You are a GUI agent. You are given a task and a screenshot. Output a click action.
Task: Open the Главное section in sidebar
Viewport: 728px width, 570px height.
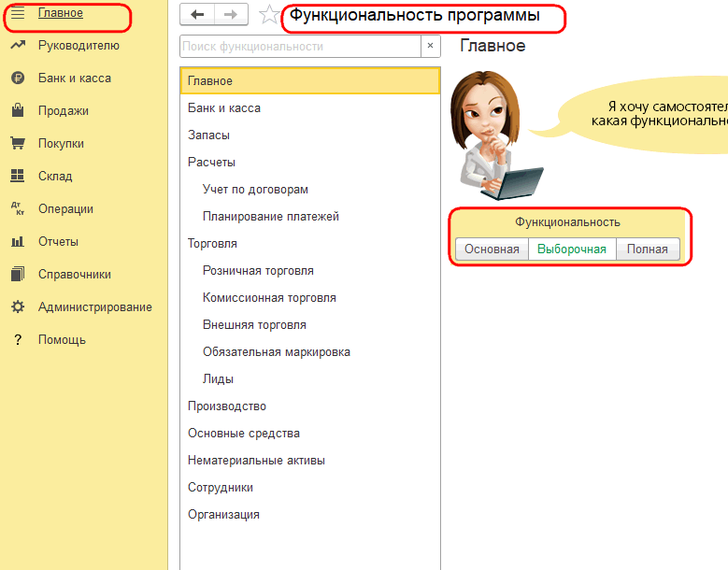click(x=61, y=13)
